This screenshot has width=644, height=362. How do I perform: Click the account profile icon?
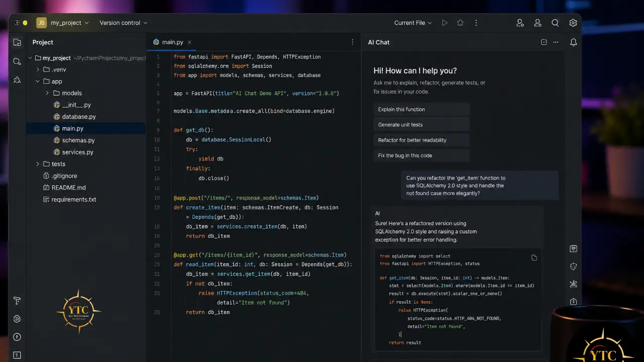[x=538, y=23]
